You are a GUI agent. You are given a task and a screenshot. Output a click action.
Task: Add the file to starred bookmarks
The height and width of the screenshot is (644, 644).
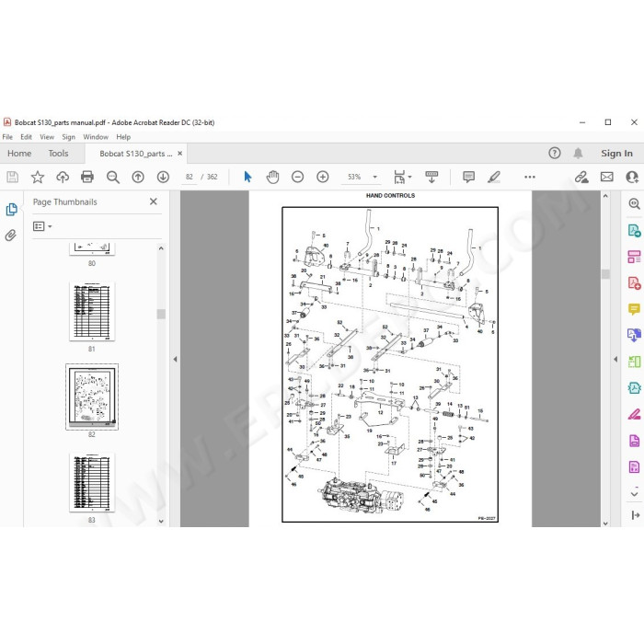pyautogui.click(x=38, y=177)
